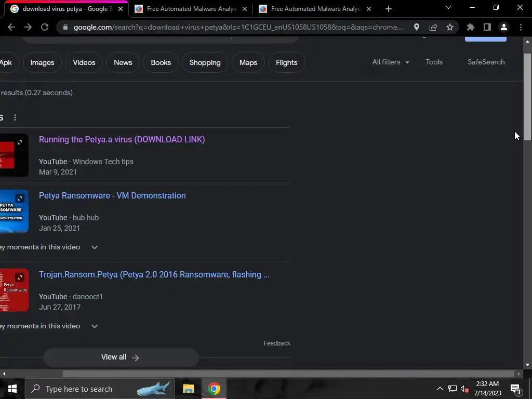Click the Petya Ransomware VM Demonstration thumbnail
Viewport: 532px width, 399px height.
point(14,211)
